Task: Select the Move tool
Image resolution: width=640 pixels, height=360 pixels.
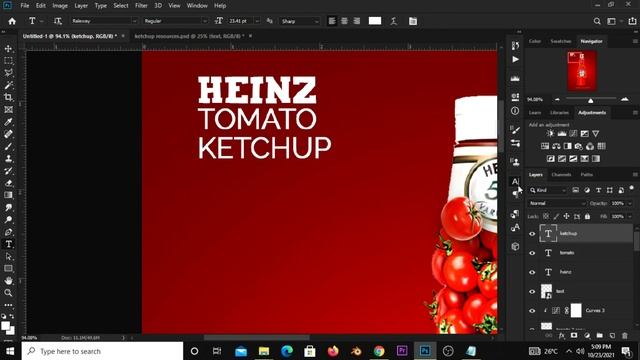Action: point(8,49)
